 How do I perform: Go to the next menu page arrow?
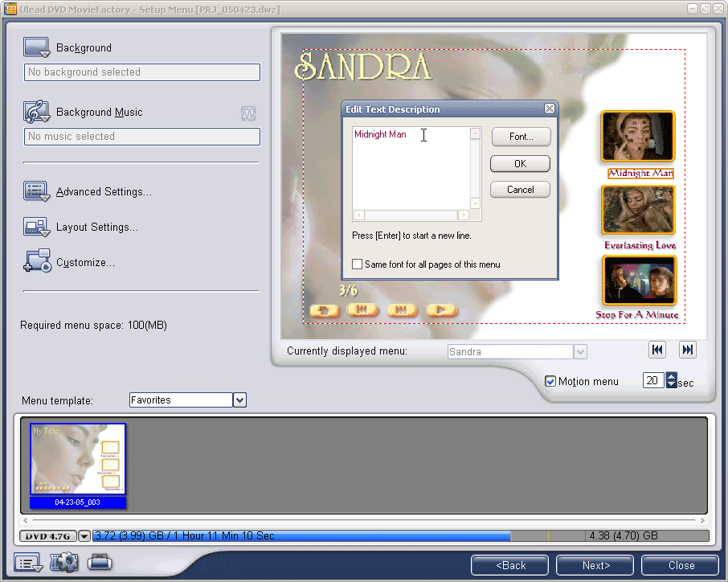(x=688, y=350)
